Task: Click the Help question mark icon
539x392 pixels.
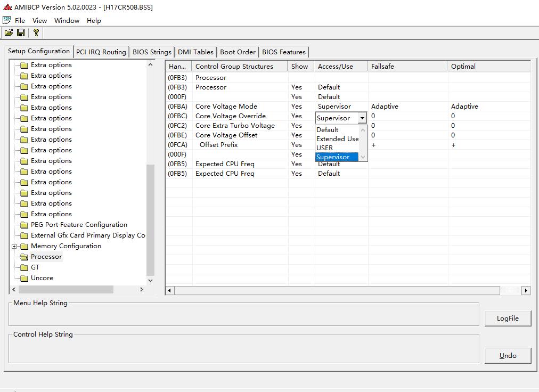Action: pos(36,33)
